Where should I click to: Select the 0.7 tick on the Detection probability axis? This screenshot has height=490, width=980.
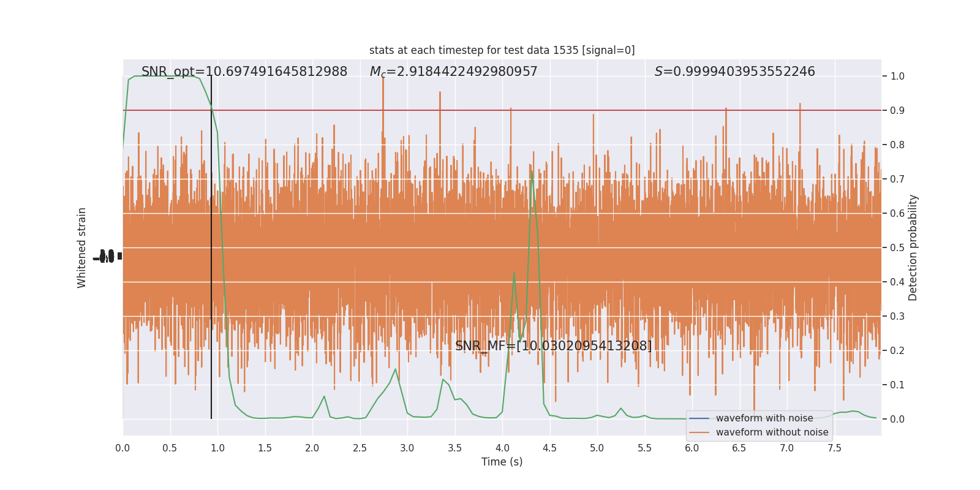897,179
